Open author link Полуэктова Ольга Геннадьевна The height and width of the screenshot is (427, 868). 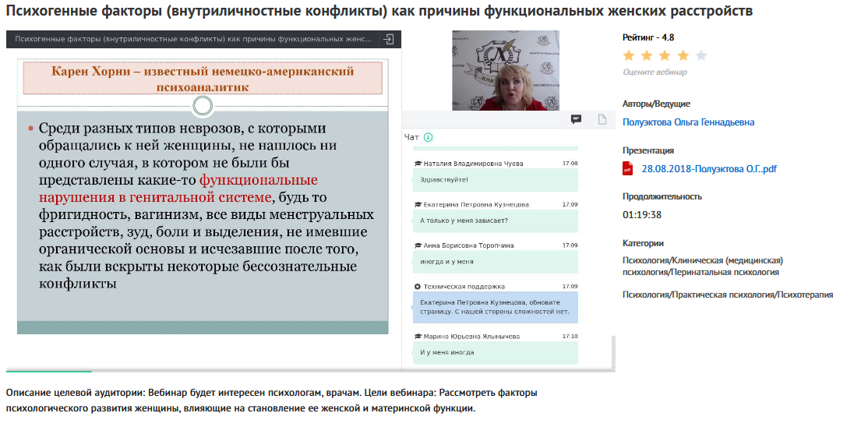click(x=688, y=122)
